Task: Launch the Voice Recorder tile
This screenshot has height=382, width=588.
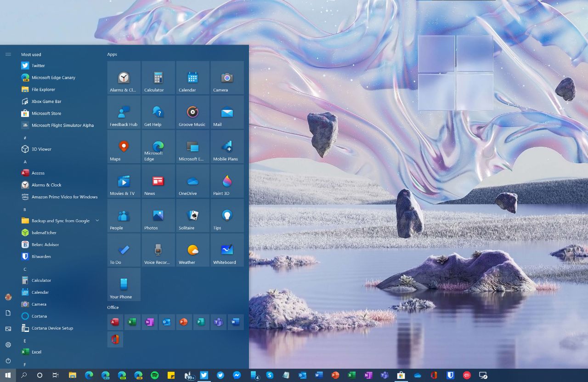Action: (x=158, y=250)
